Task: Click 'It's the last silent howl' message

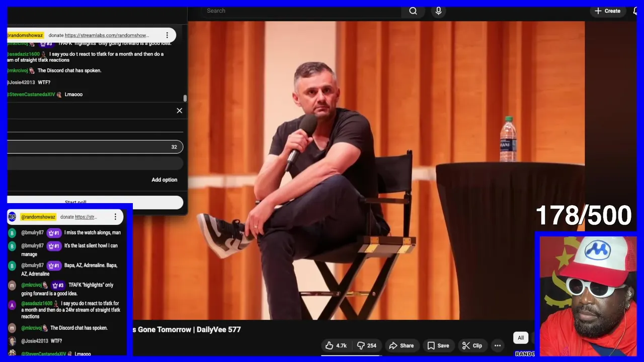Action: [69, 250]
